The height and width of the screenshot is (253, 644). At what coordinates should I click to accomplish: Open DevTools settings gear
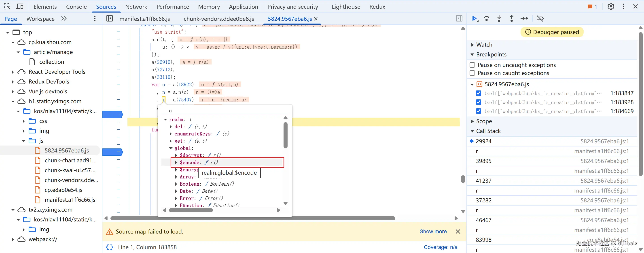611,6
